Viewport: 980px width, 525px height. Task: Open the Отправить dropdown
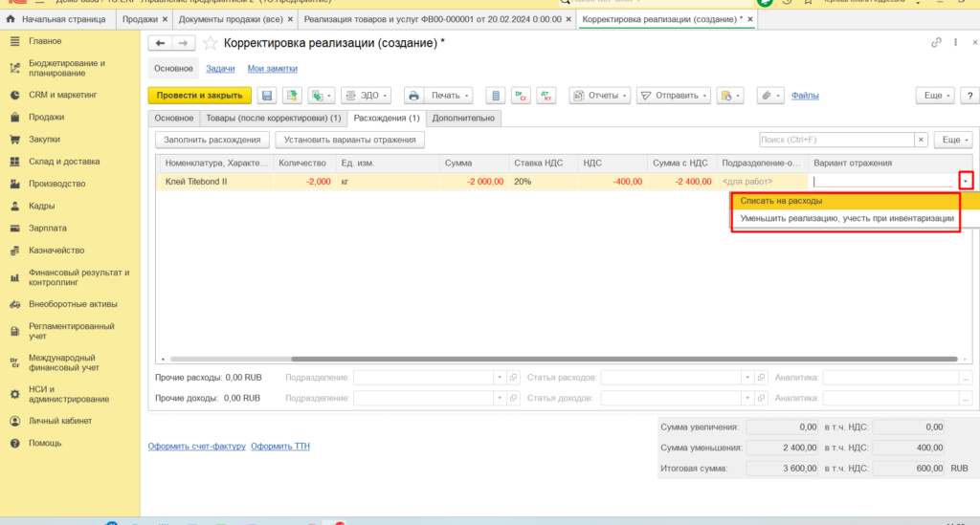point(673,96)
